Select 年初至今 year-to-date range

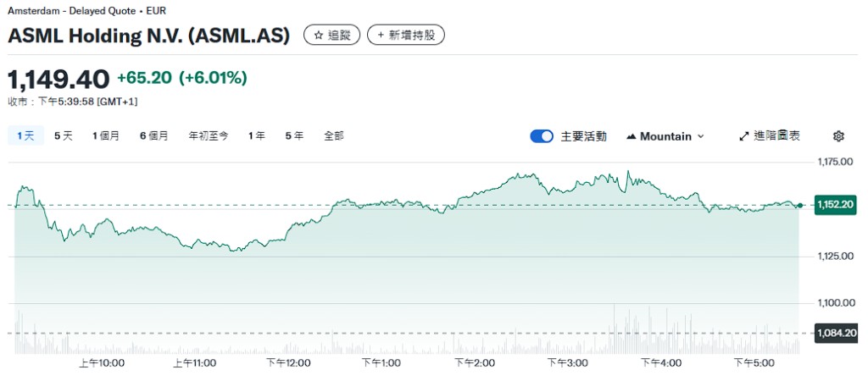pyautogui.click(x=208, y=135)
